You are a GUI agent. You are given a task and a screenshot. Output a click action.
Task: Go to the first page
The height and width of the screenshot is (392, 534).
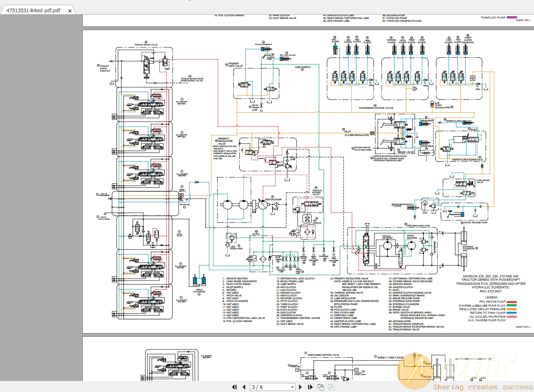[x=234, y=387]
